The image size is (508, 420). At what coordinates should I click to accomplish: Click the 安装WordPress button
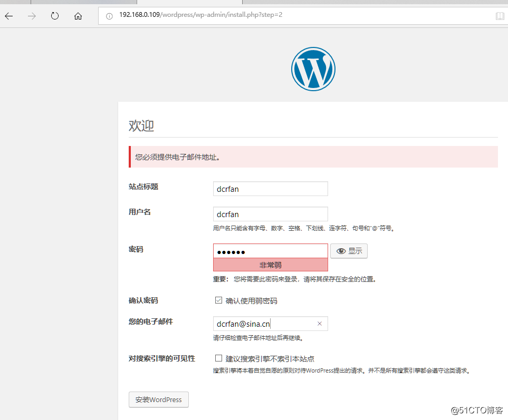pos(159,399)
